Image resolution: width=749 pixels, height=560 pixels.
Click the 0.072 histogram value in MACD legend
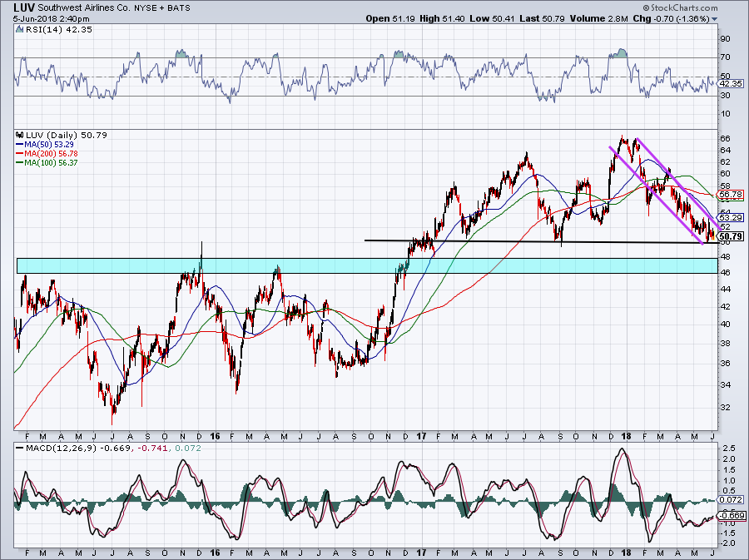(188, 448)
